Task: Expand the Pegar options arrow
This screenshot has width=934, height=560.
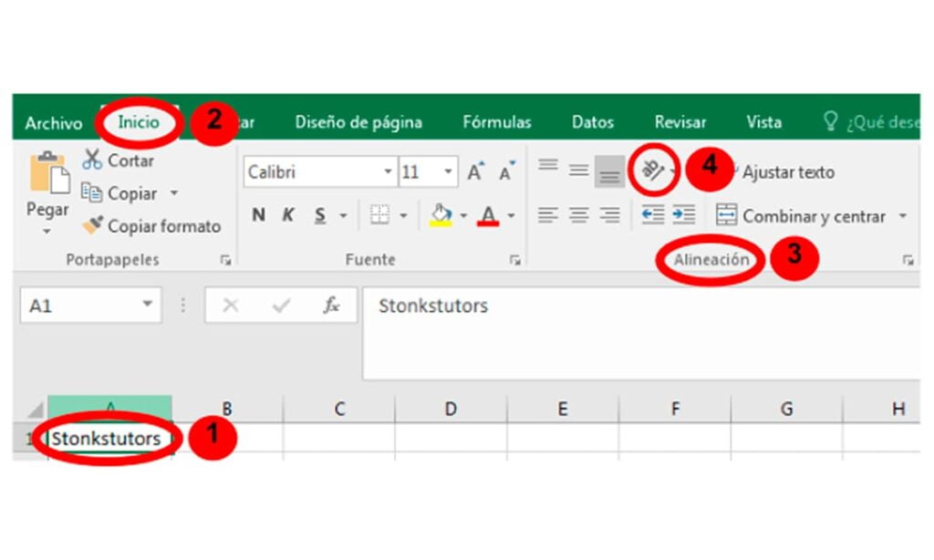Action: (x=47, y=231)
